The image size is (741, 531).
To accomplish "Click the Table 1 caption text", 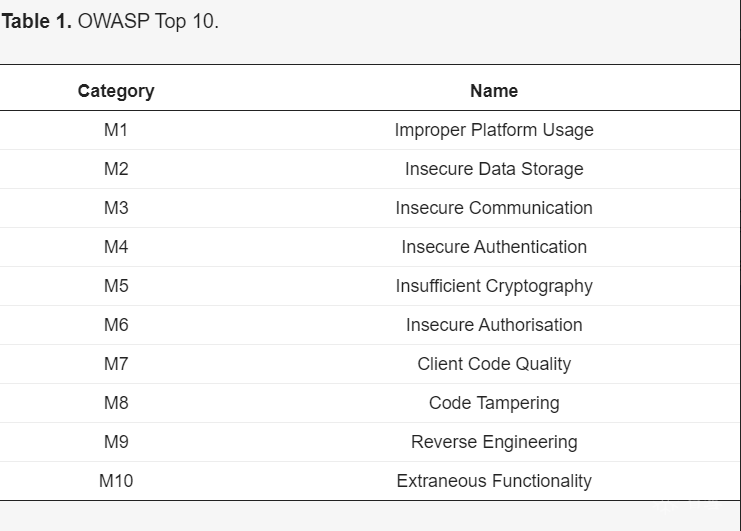I will click(110, 22).
